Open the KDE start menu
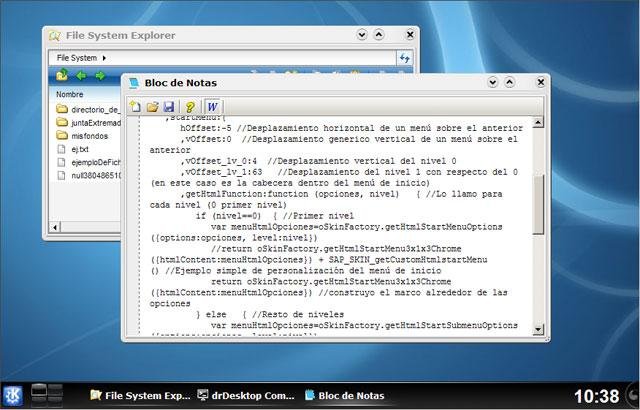 [13, 395]
